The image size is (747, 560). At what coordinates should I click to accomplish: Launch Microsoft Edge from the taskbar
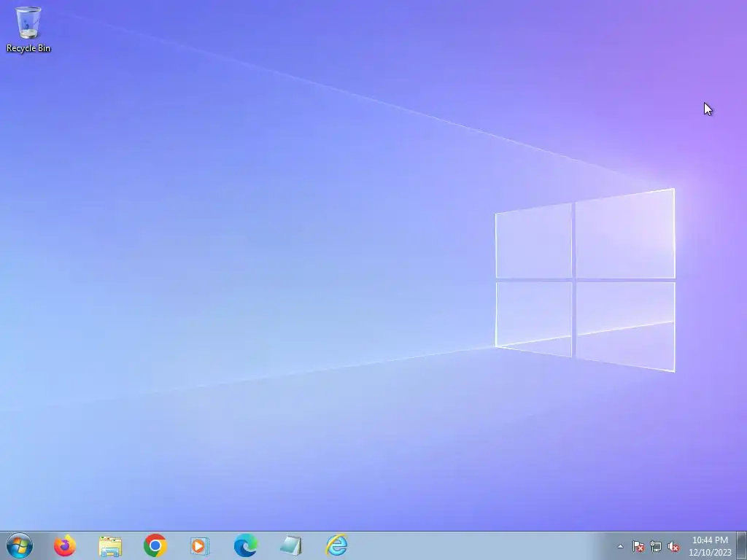coord(246,545)
